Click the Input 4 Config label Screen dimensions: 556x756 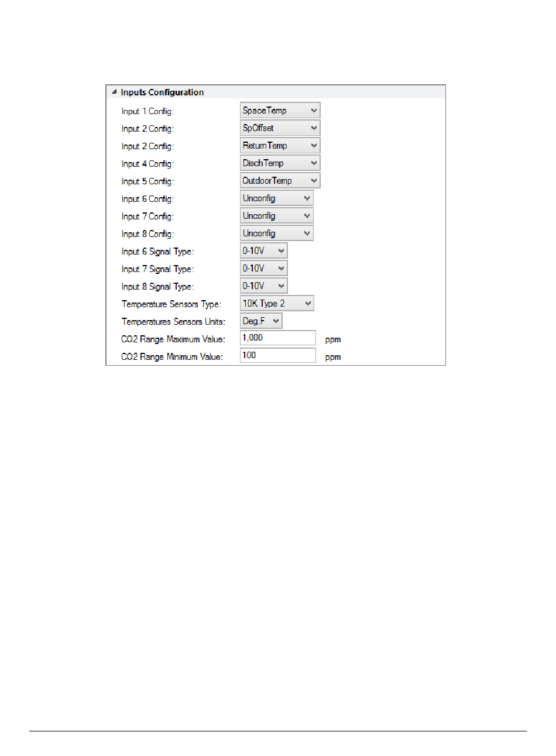coord(147,164)
